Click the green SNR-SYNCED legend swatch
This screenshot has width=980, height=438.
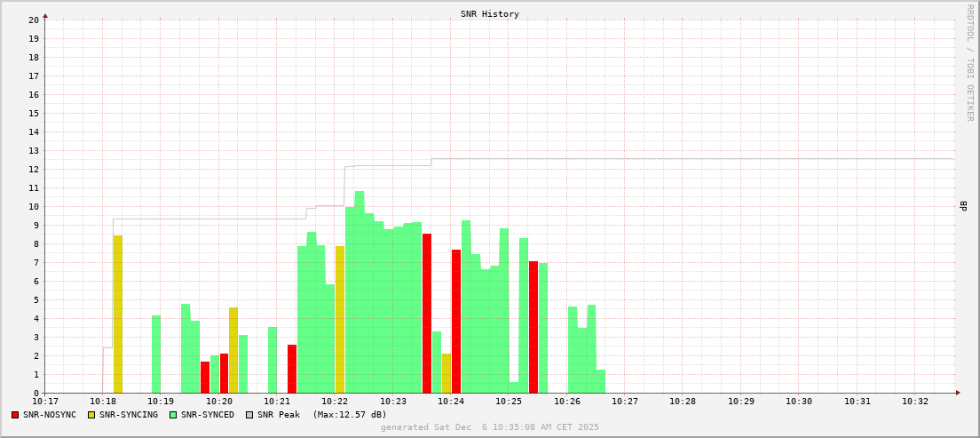point(172,415)
